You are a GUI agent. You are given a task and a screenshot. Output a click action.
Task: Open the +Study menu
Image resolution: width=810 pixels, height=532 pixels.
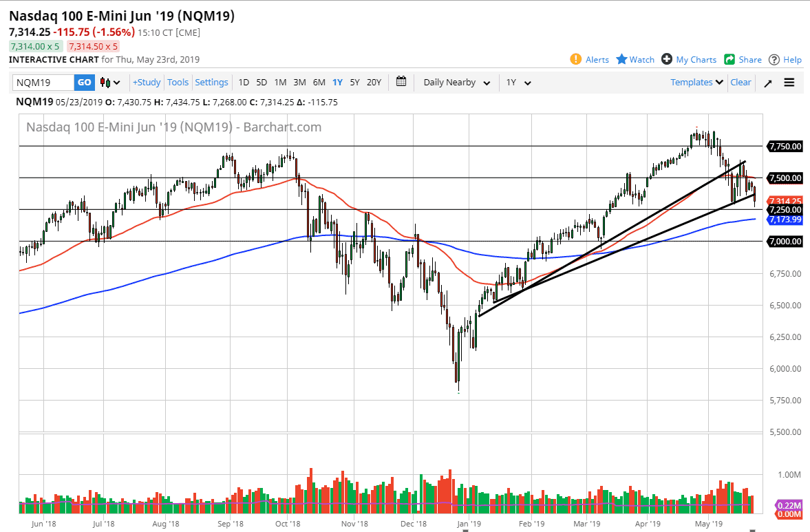point(147,83)
